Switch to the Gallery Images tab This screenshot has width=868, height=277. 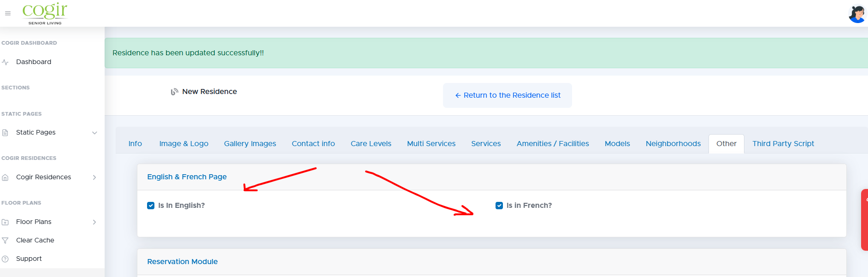point(250,144)
